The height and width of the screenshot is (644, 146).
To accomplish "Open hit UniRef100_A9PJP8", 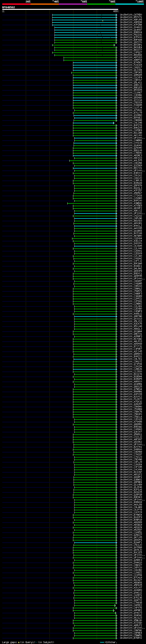I will (x=131, y=20).
